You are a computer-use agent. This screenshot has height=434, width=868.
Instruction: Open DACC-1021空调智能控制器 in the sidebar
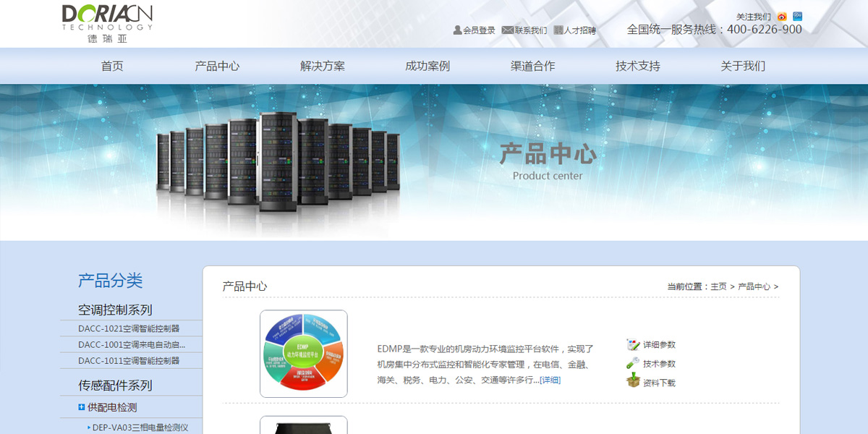point(129,328)
